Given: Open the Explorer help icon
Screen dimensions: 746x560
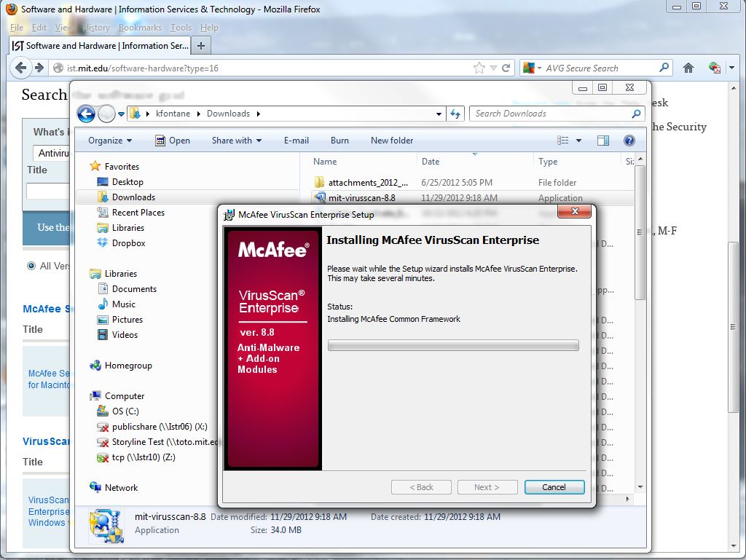Looking at the screenshot, I should pyautogui.click(x=629, y=141).
